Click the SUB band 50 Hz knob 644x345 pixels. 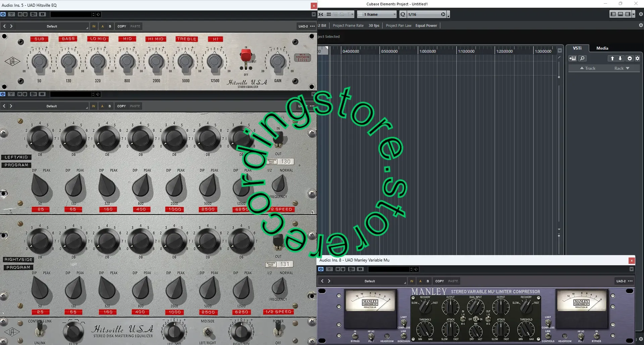click(39, 62)
